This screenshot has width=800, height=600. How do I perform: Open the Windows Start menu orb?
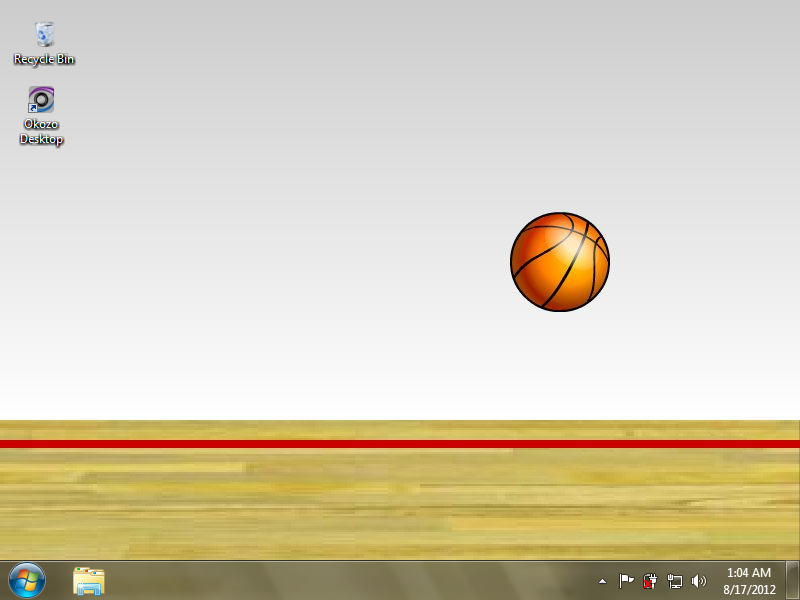[x=27, y=581]
